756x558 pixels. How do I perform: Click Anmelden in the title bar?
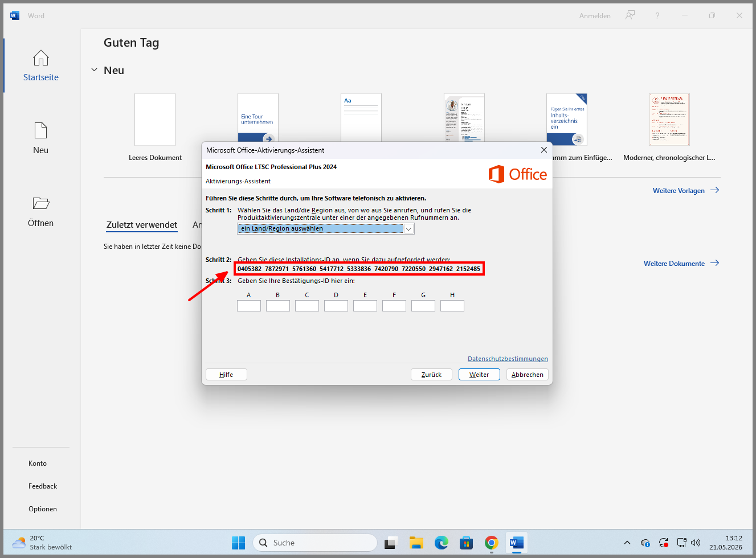point(595,16)
